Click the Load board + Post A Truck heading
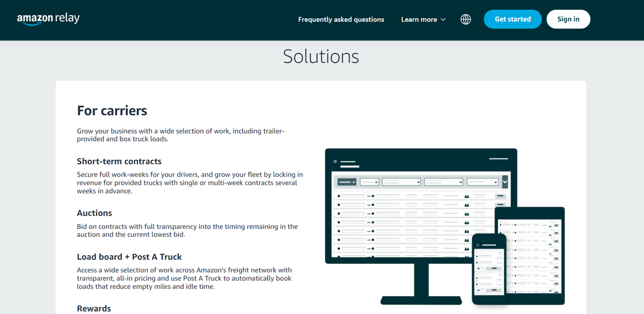 (129, 257)
